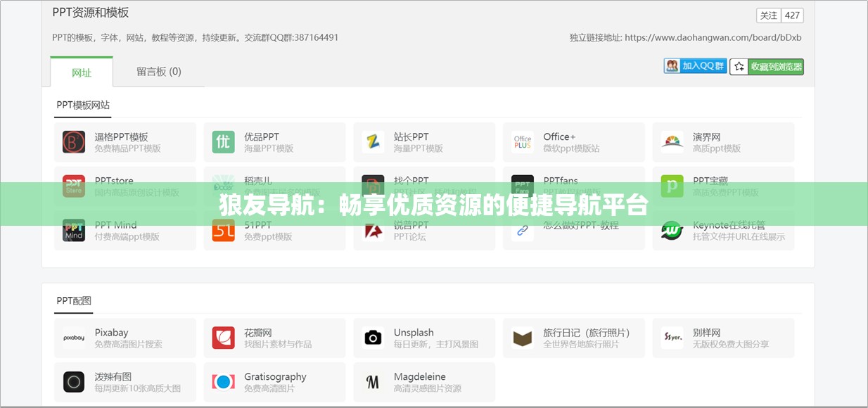This screenshot has height=408, width=868.
Task: Switch to the 网址 tab
Action: pos(82,72)
